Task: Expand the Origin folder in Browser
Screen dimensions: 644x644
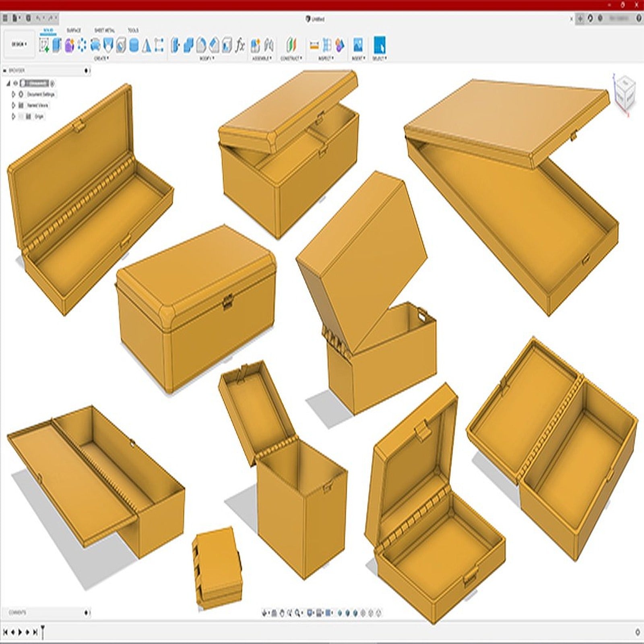Action: coord(13,116)
